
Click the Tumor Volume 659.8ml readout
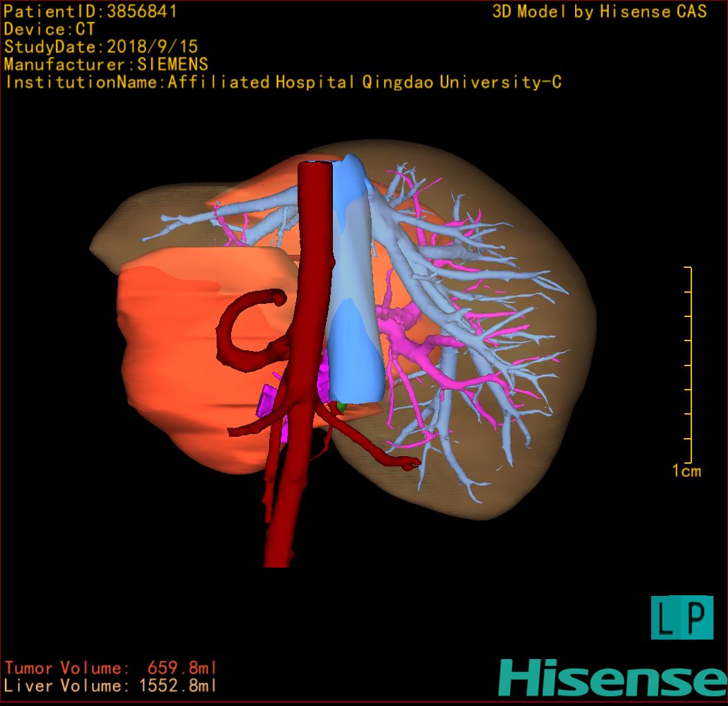[x=111, y=668]
